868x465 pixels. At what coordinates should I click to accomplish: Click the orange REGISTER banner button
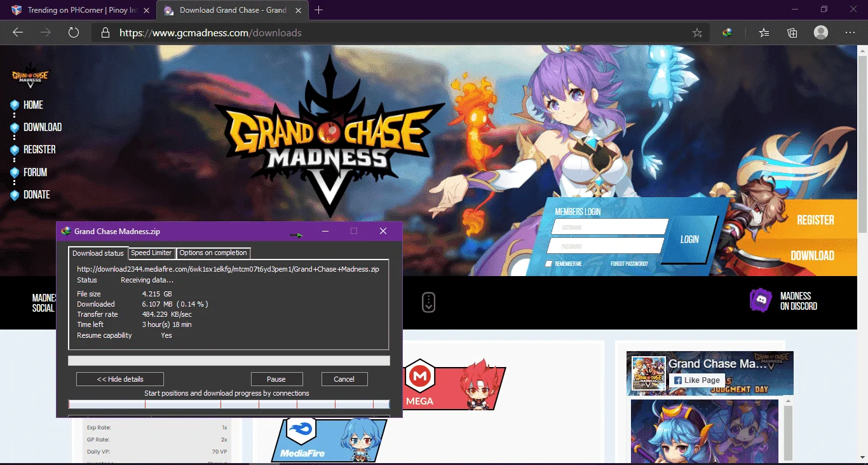(x=815, y=220)
